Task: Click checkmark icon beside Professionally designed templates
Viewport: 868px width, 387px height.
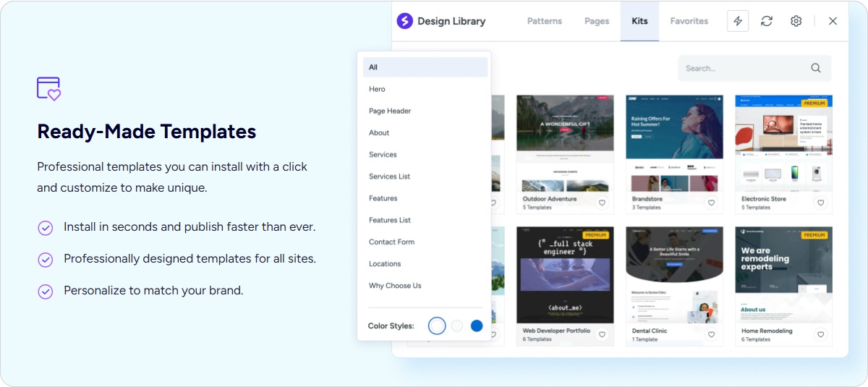Action: tap(45, 260)
